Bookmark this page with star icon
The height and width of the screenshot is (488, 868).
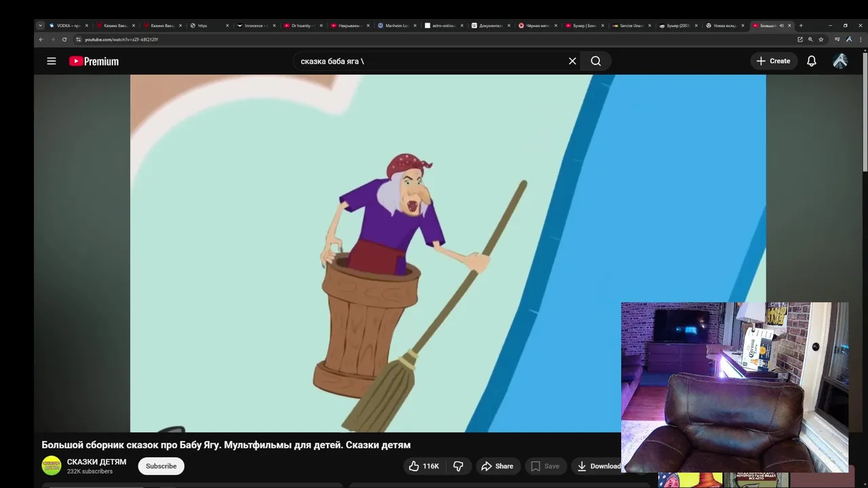point(821,39)
